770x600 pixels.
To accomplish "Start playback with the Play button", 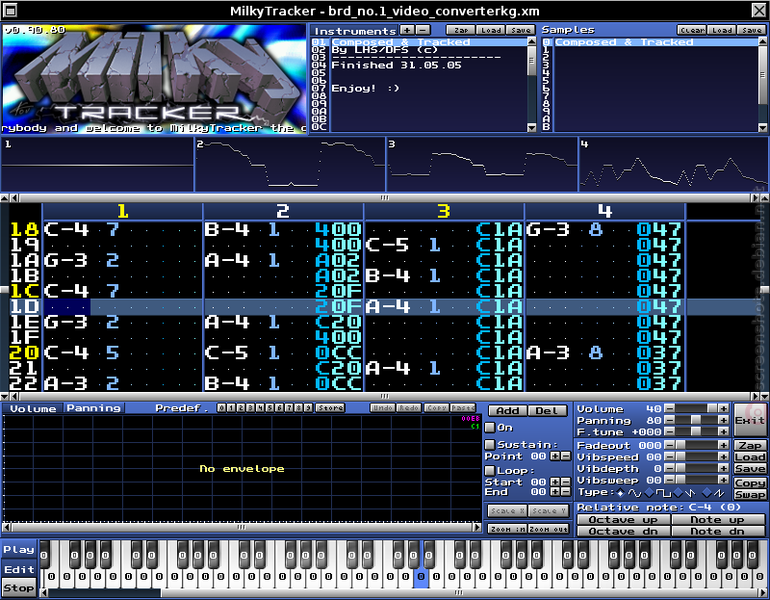I will [x=19, y=550].
